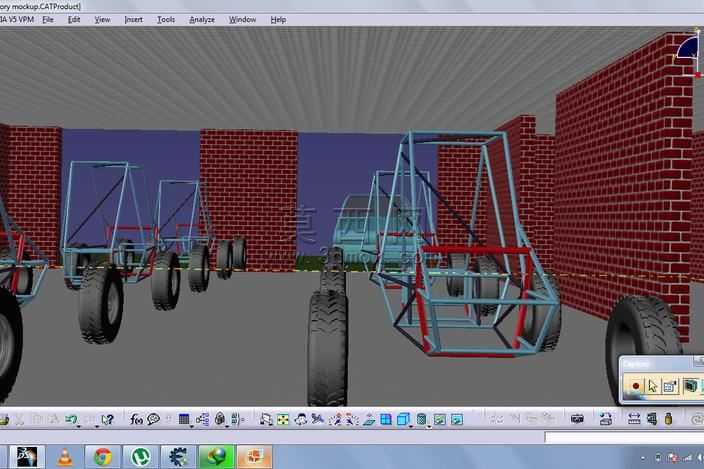The image size is (704, 469).
Task: Open the Window menu
Action: tap(242, 20)
